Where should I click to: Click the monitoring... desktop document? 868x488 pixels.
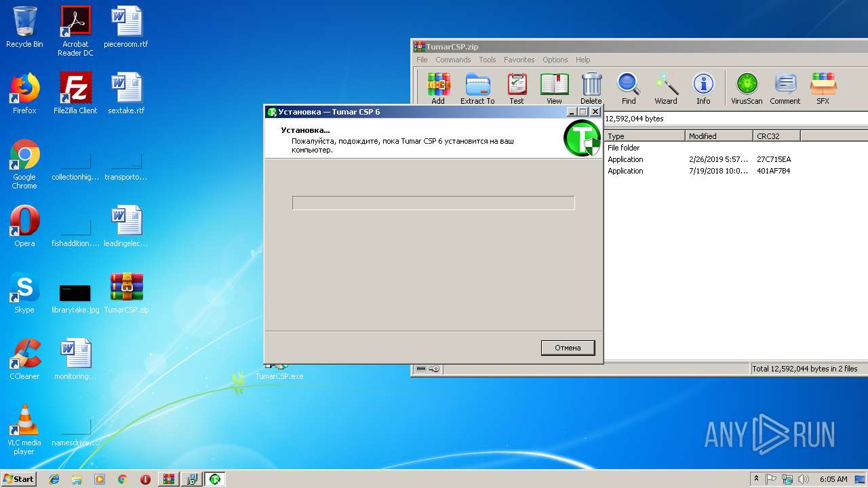[x=75, y=359]
